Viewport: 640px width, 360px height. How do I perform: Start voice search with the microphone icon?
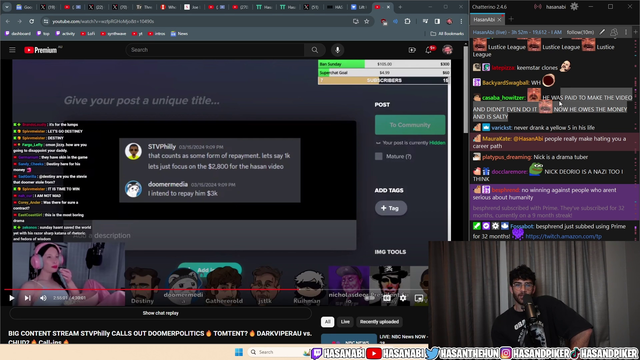click(x=337, y=50)
